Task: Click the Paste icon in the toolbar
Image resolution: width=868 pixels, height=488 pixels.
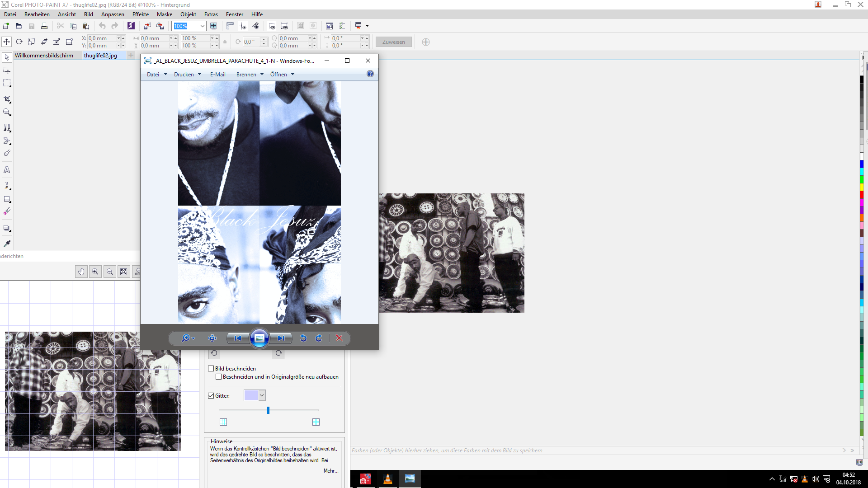Action: pos(86,26)
